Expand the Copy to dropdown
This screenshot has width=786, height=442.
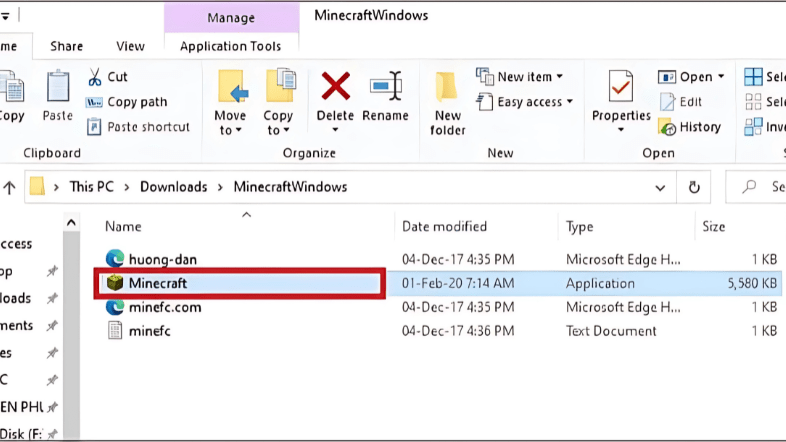[x=278, y=131]
